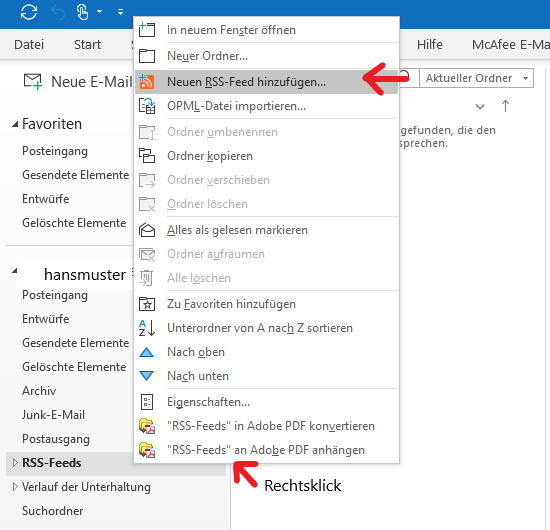Click the blue down triangle icon

tap(147, 376)
